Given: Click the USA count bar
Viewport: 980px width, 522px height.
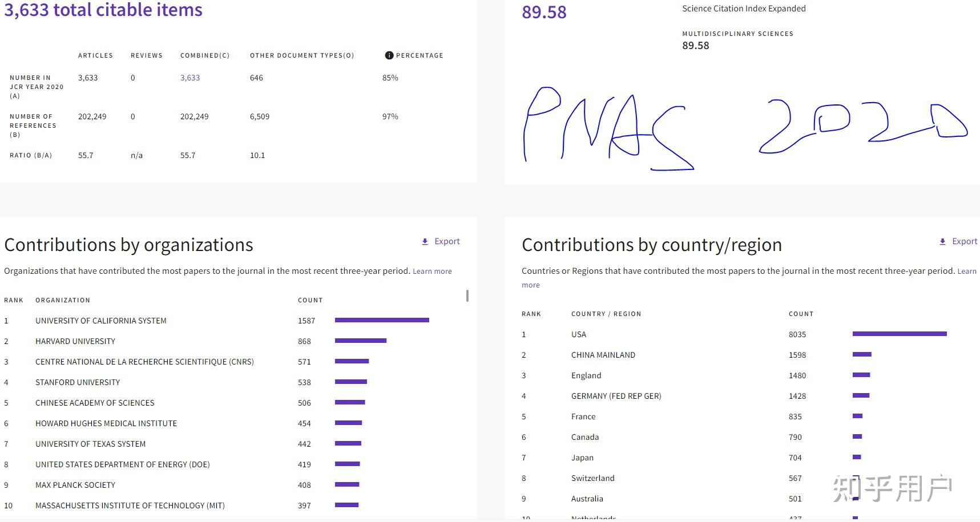Looking at the screenshot, I should [900, 334].
